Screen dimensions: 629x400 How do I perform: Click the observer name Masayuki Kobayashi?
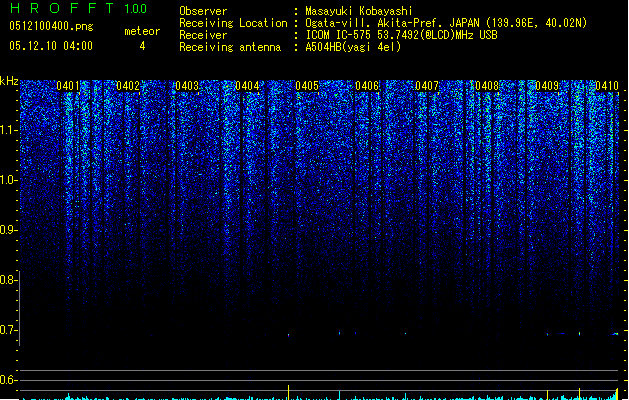[359, 11]
